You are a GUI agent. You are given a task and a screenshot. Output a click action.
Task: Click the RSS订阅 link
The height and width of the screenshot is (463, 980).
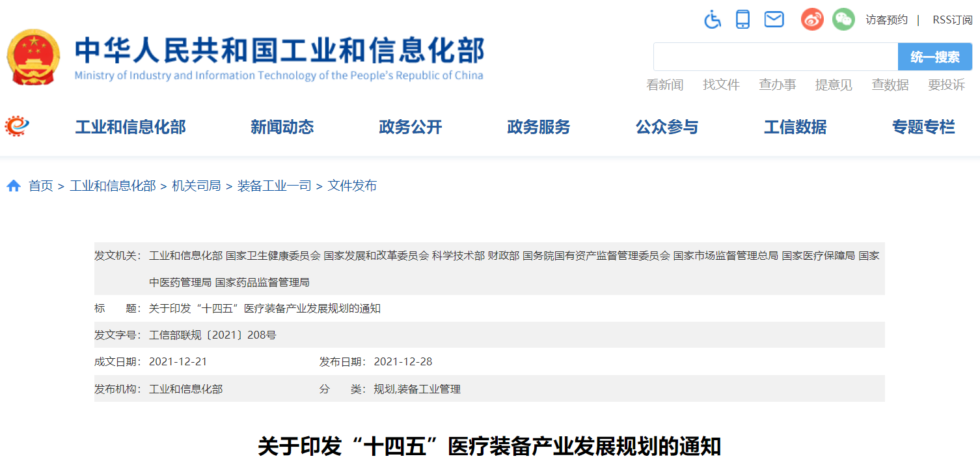[953, 20]
